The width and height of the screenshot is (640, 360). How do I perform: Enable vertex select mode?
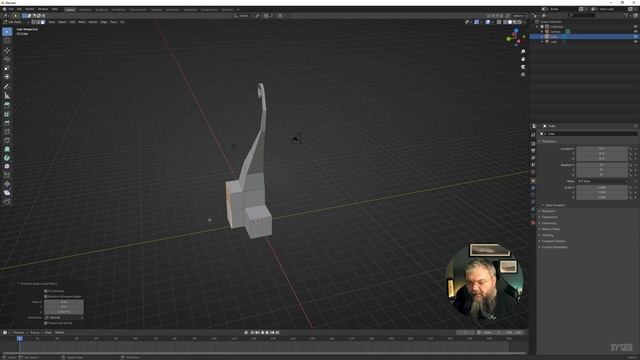pyautogui.click(x=34, y=22)
